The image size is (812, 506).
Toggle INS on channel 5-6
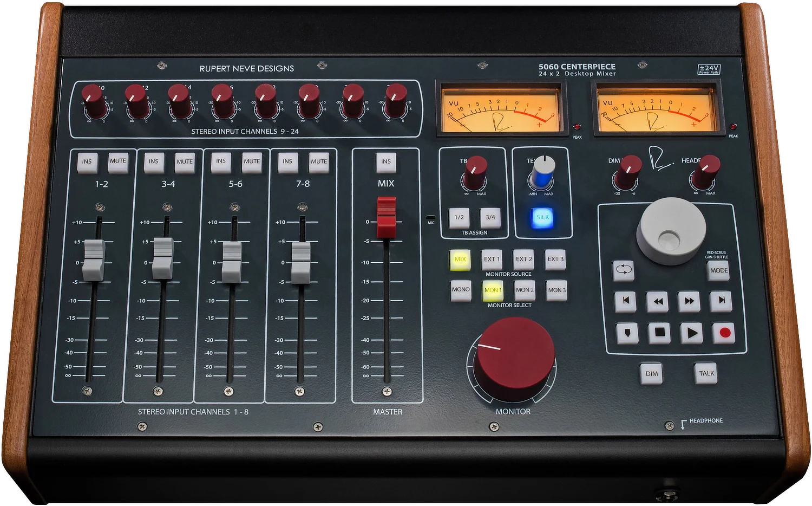tap(221, 162)
